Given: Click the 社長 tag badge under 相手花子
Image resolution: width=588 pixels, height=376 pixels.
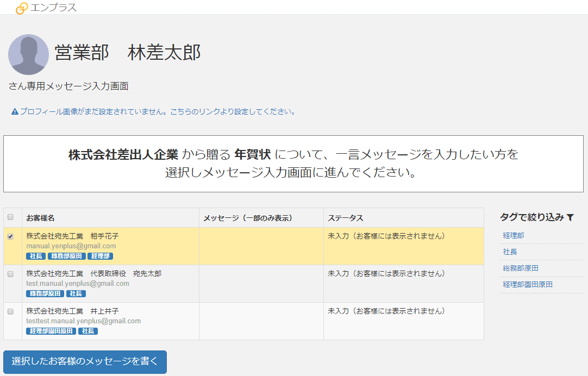Looking at the screenshot, I should click(35, 256).
